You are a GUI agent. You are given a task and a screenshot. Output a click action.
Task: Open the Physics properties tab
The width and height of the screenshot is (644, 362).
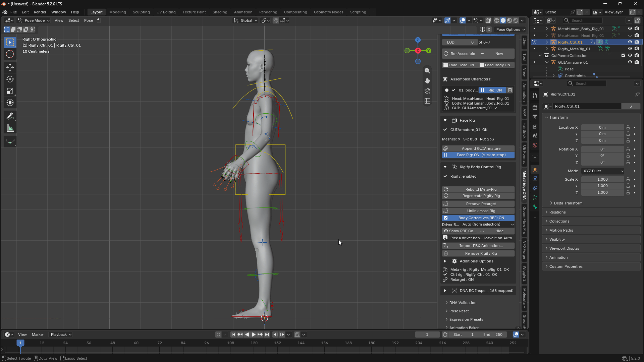pyautogui.click(x=535, y=179)
